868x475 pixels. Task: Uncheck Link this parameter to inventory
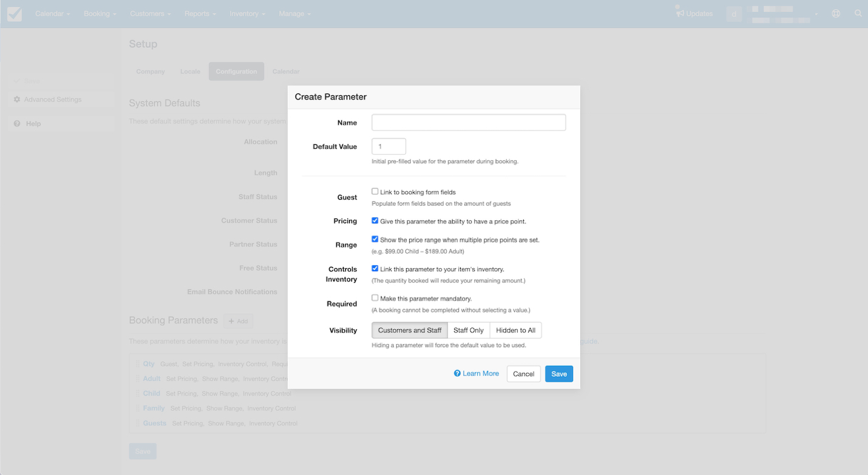375,269
